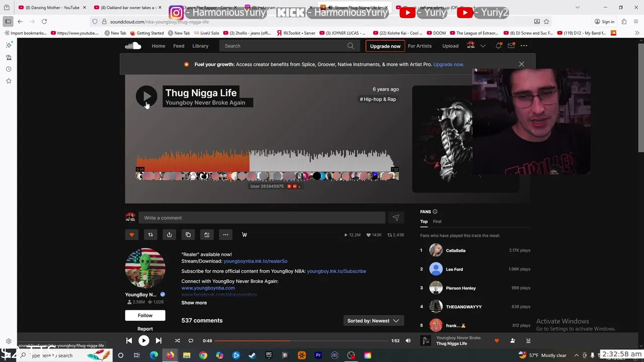Open the www.youngboynba.com link
This screenshot has width=644, height=362.
[208, 288]
